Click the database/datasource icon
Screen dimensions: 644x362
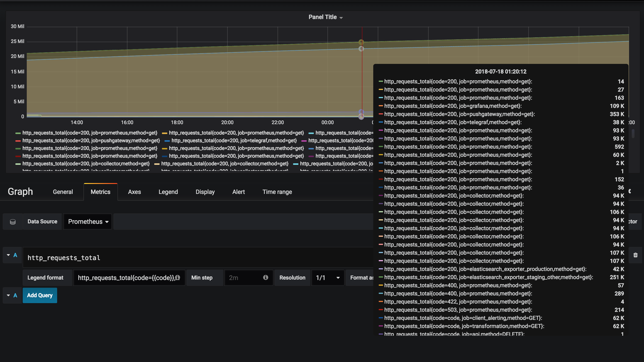(x=12, y=222)
